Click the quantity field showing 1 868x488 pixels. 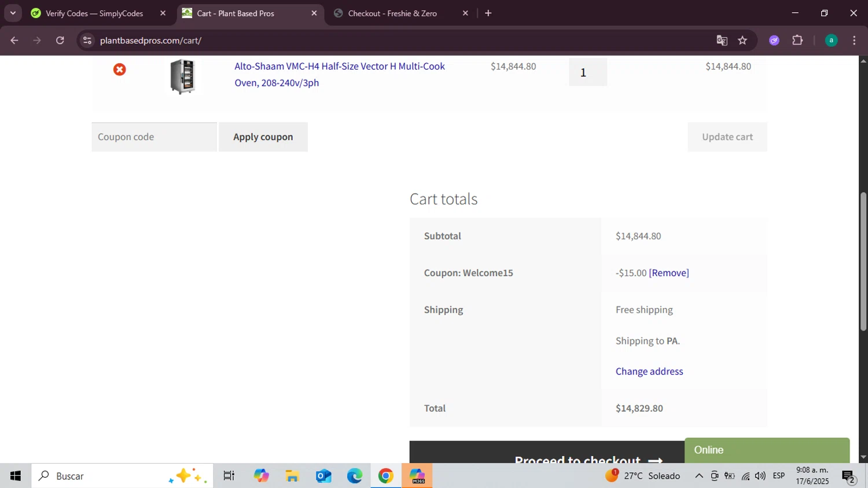click(x=587, y=72)
